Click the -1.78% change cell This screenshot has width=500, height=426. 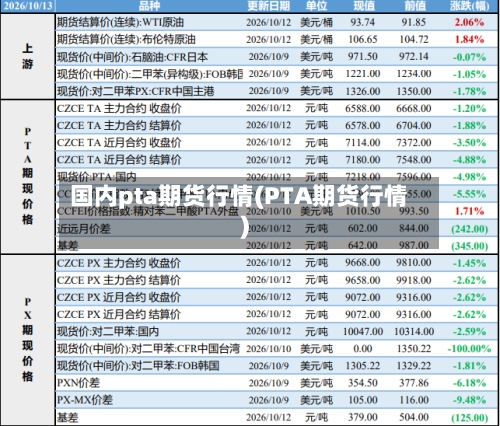pyautogui.click(x=469, y=91)
